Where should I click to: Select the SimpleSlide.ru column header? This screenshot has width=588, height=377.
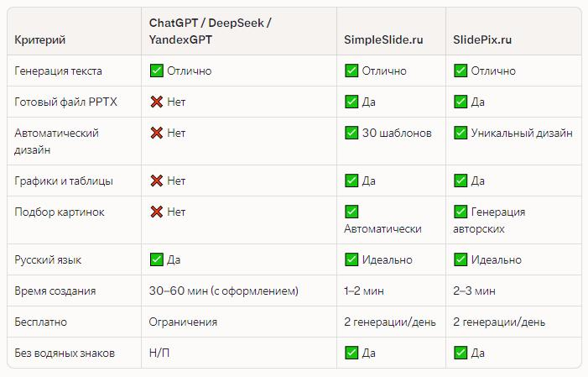(x=384, y=39)
